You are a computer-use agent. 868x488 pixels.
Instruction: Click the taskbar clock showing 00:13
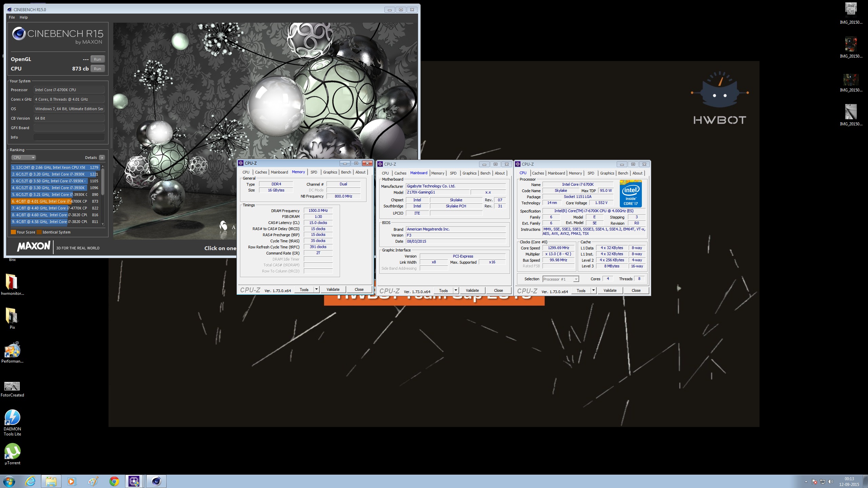pyautogui.click(x=849, y=482)
